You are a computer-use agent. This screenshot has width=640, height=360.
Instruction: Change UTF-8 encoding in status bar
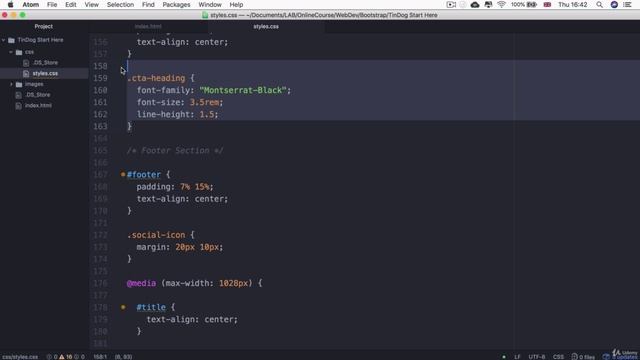pos(537,357)
